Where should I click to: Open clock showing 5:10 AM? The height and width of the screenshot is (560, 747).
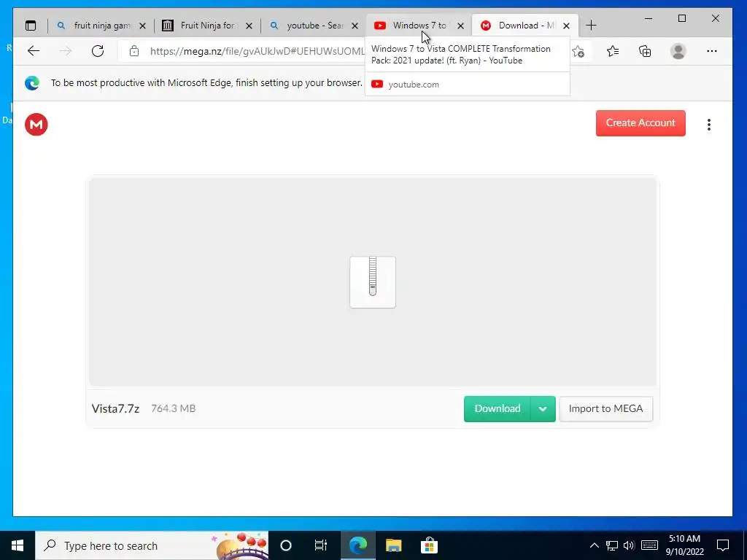tap(684, 545)
